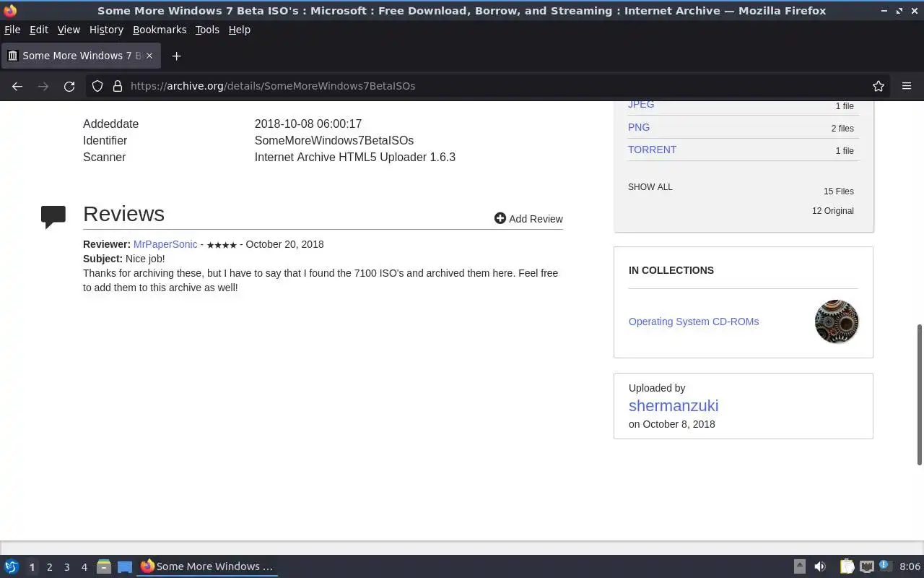Click the page vertical scrollbar
924x578 pixels.
(920, 394)
